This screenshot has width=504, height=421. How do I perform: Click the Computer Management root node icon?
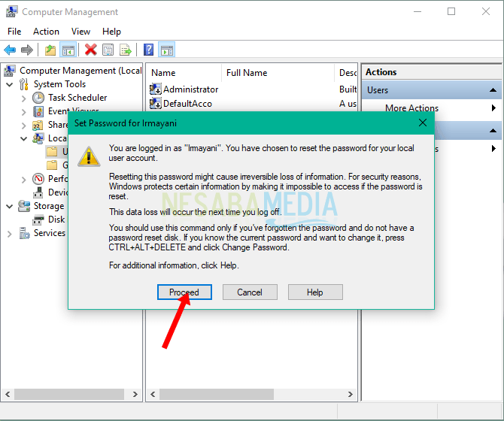pyautogui.click(x=10, y=71)
